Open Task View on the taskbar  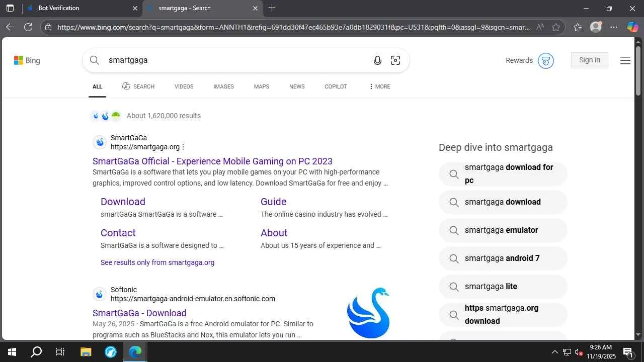(x=60, y=352)
